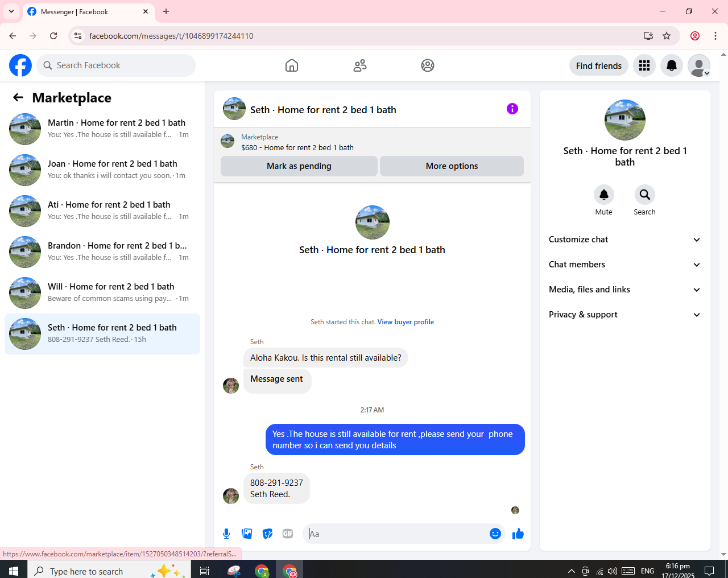Open Martin's Home for rent conversation
Image resolution: width=728 pixels, height=578 pixels.
[102, 129]
